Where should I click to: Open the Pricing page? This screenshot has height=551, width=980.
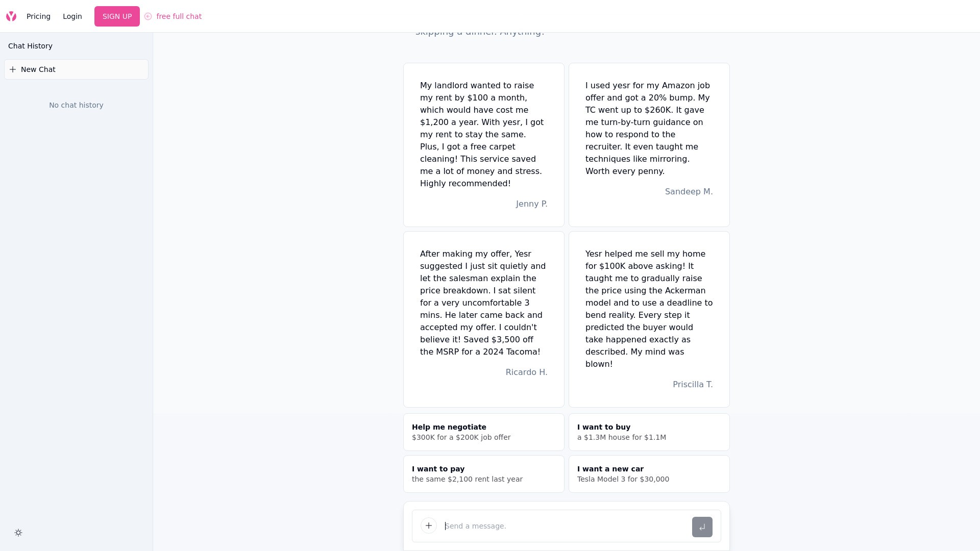pyautogui.click(x=38, y=16)
